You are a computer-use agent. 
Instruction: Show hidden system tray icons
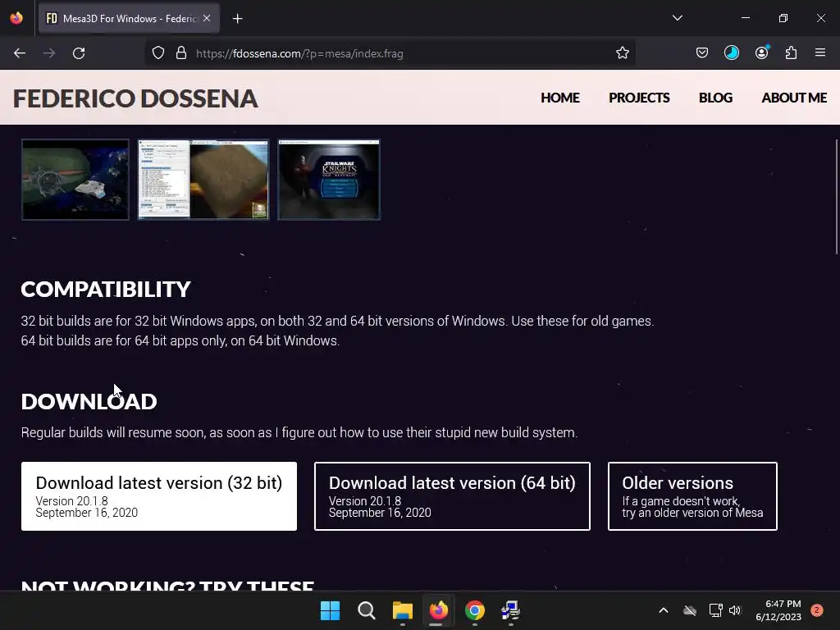663,610
